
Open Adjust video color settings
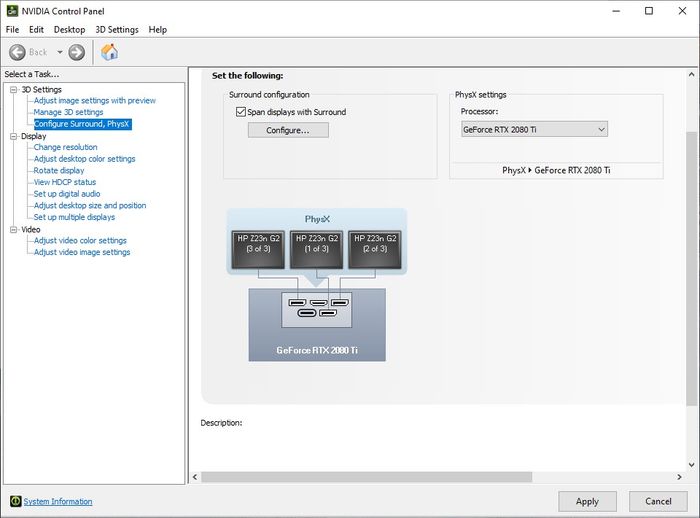pyautogui.click(x=80, y=240)
